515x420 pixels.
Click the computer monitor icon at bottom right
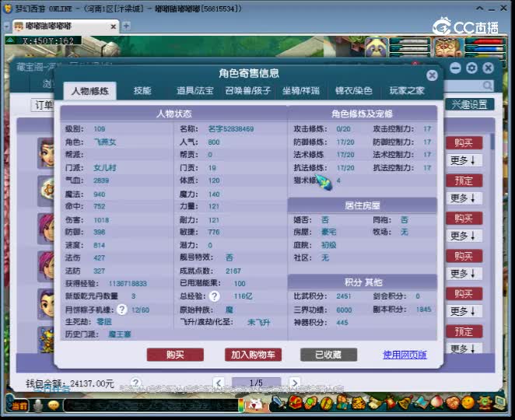[500, 403]
